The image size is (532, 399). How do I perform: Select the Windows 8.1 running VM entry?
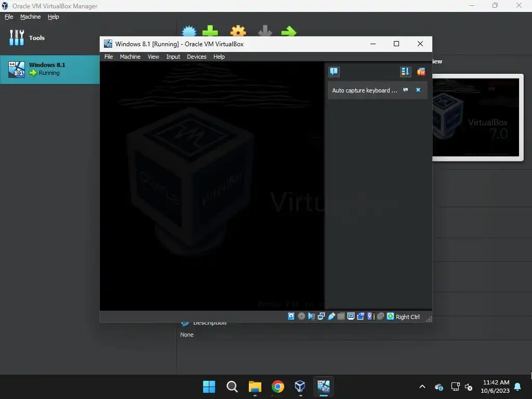point(49,70)
